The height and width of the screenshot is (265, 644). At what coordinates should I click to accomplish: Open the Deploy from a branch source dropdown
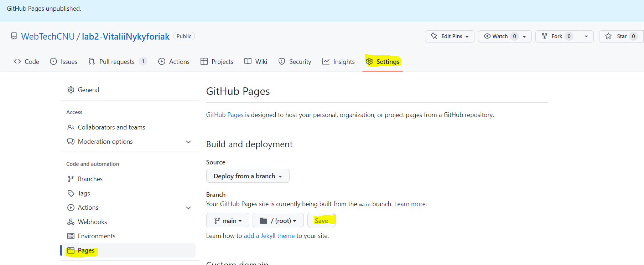pos(248,176)
